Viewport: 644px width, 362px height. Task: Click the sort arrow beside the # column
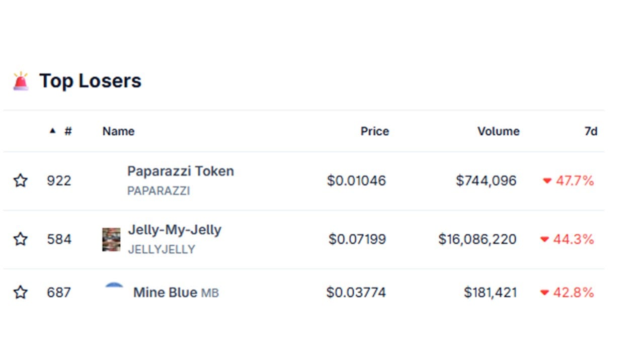(x=52, y=131)
